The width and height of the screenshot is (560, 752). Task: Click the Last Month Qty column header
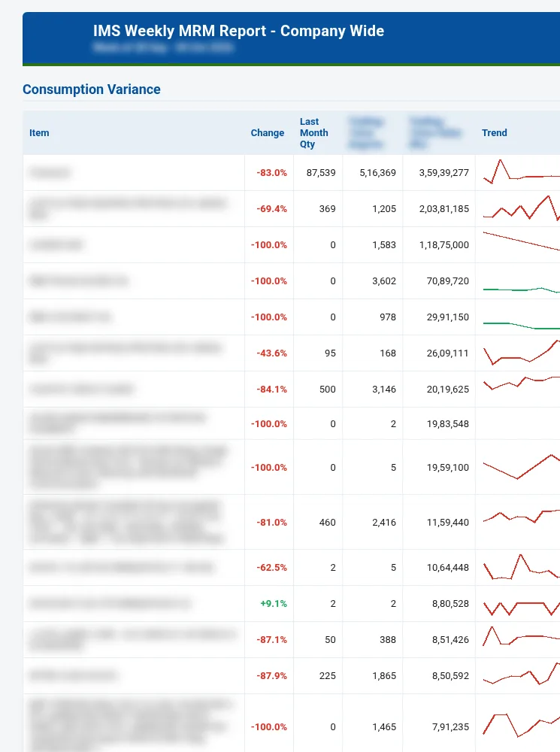click(x=314, y=133)
